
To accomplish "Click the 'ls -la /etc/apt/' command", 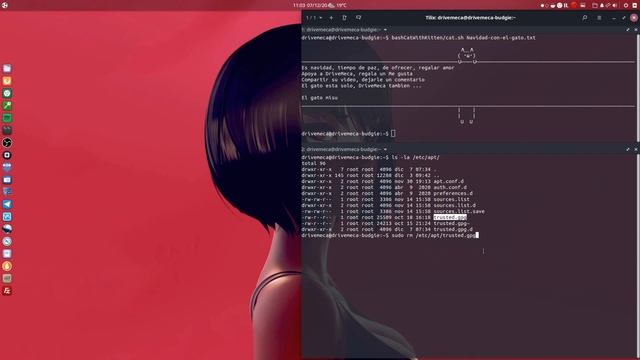I will [x=416, y=157].
